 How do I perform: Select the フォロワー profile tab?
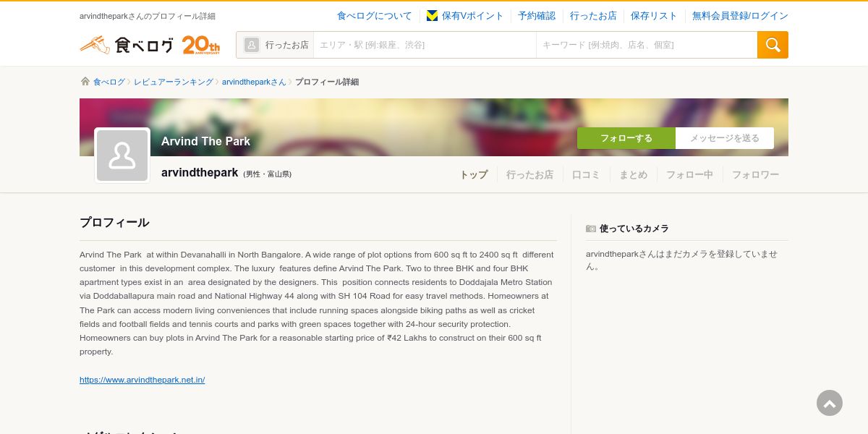(755, 174)
